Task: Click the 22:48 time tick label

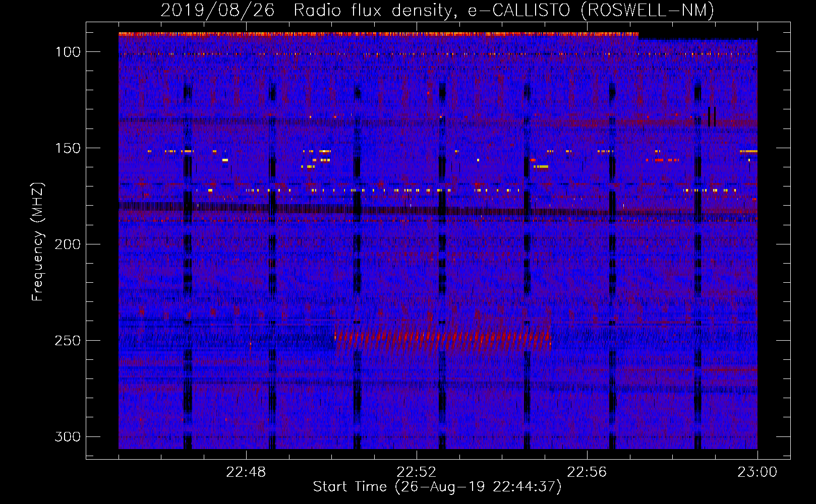Action: coord(246,472)
